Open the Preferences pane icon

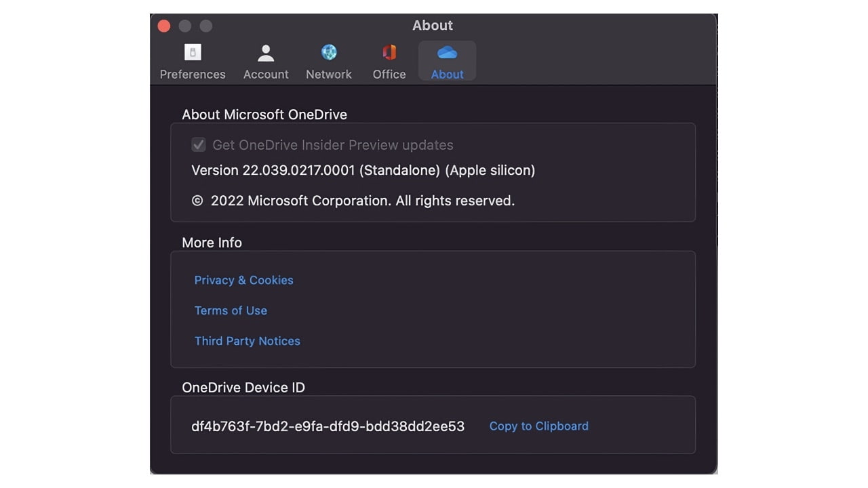192,52
